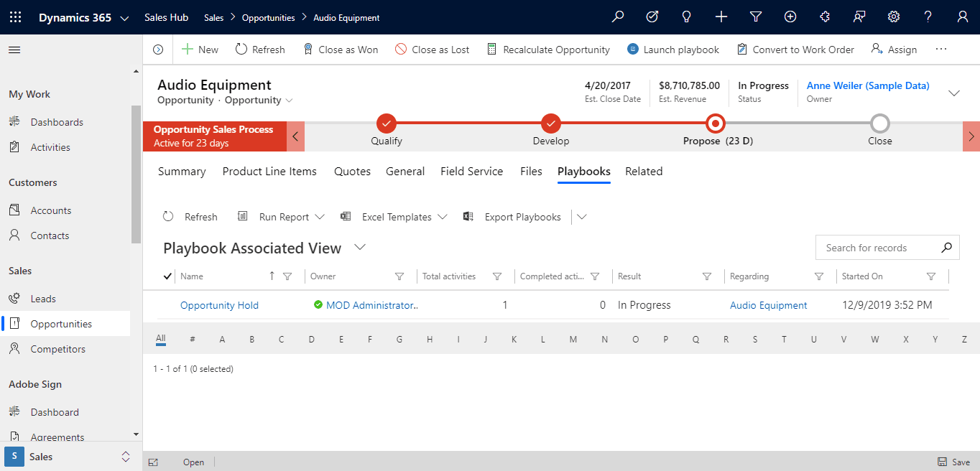Switch to the Quotes tab
This screenshot has width=980, height=471.
[x=352, y=172]
